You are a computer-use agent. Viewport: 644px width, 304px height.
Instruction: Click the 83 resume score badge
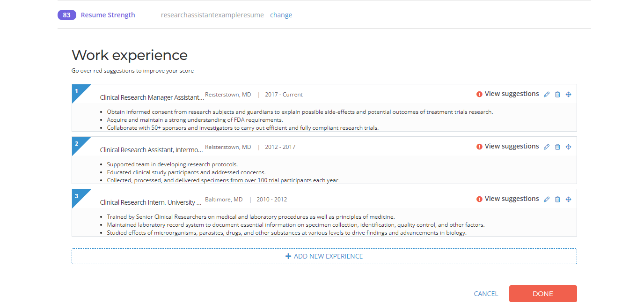pos(66,15)
